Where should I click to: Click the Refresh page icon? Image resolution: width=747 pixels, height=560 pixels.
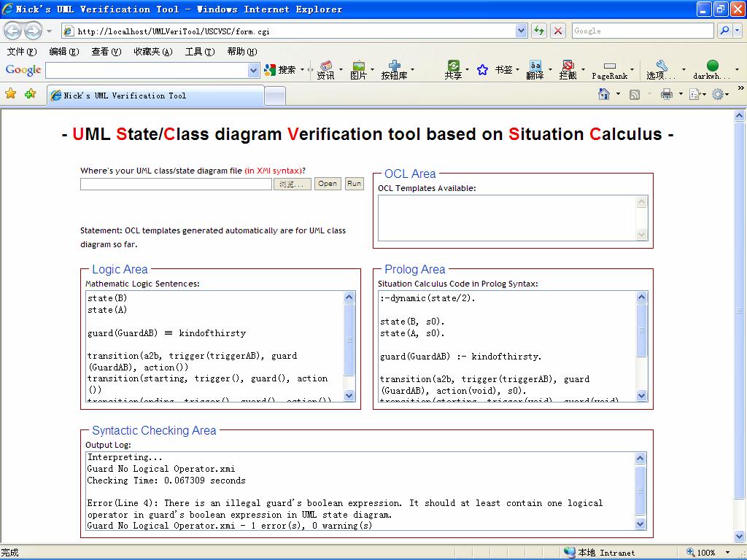[x=539, y=31]
